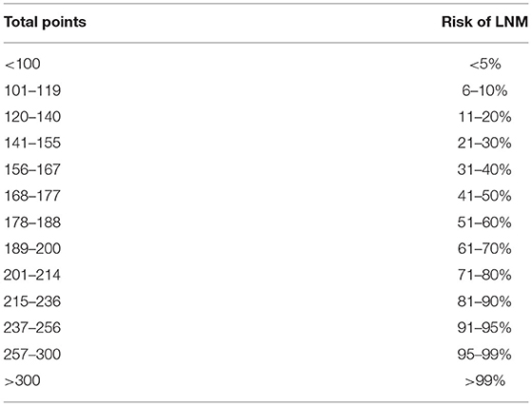
Task: Click the '168–177' points cell
Action: pos(32,196)
